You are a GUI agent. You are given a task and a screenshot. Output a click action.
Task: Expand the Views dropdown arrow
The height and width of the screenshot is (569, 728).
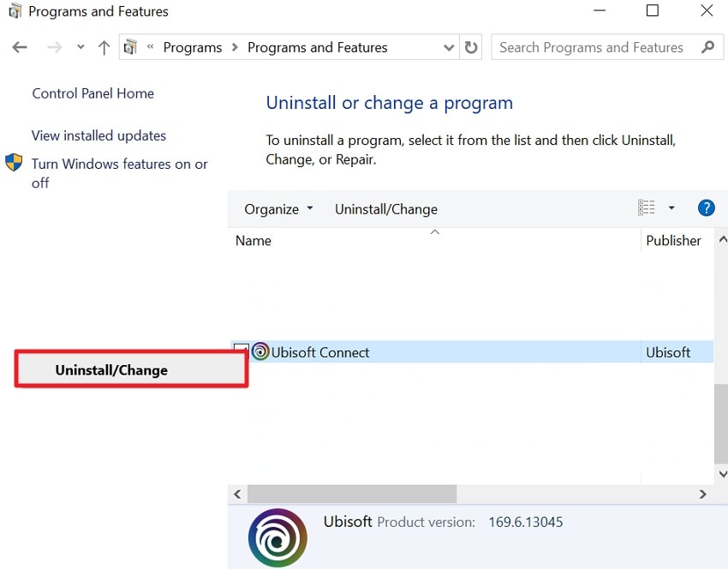[671, 207]
